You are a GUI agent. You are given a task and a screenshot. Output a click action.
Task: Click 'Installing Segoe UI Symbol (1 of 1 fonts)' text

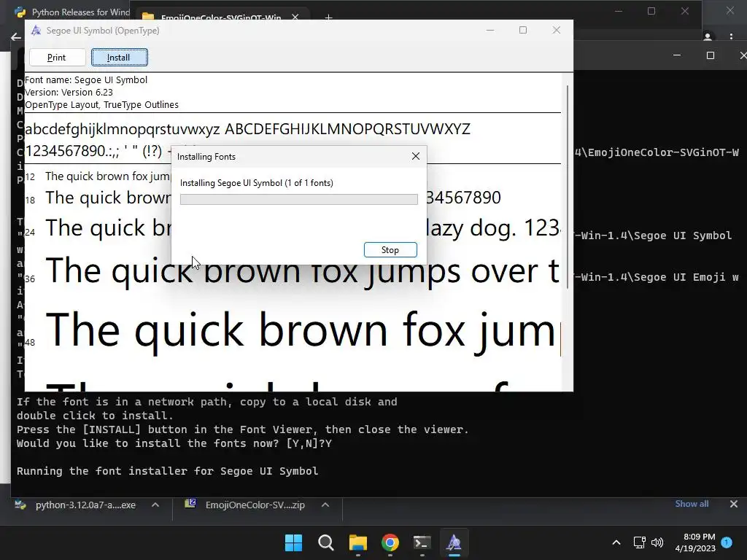257,183
